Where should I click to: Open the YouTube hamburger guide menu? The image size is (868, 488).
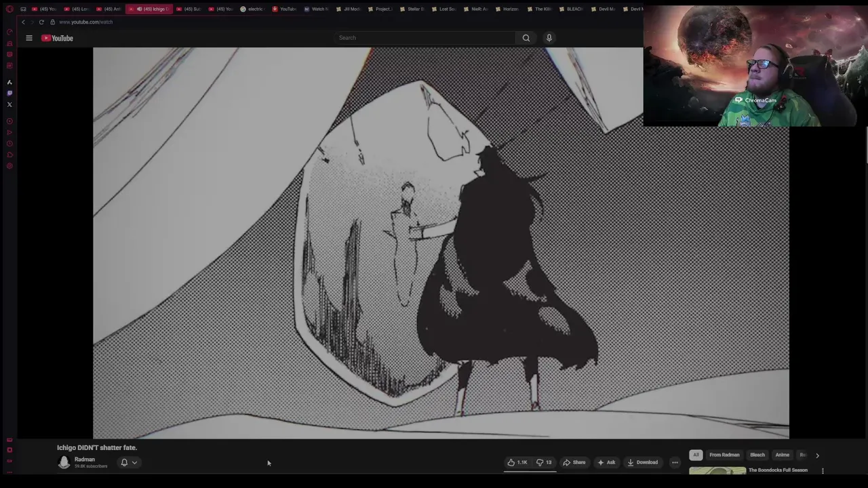click(x=29, y=38)
